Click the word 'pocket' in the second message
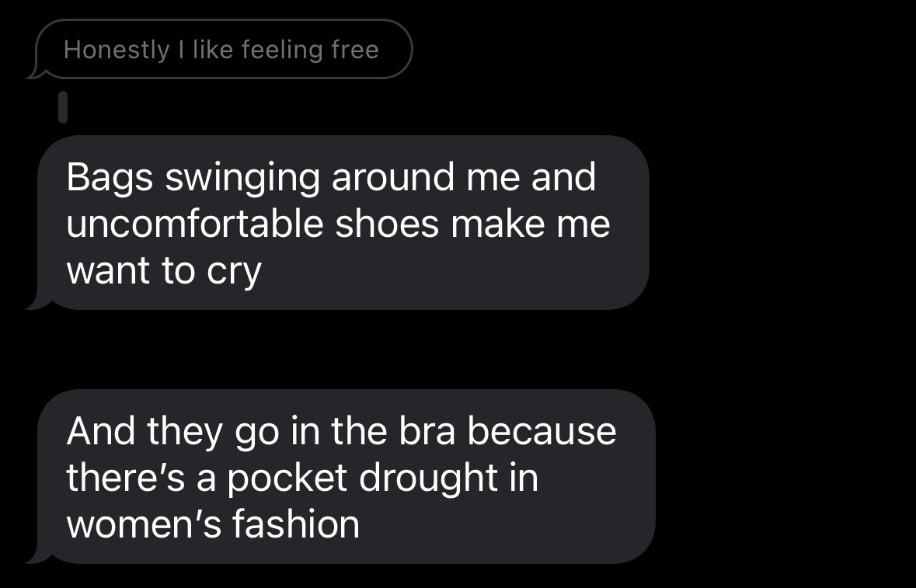 tap(287, 478)
